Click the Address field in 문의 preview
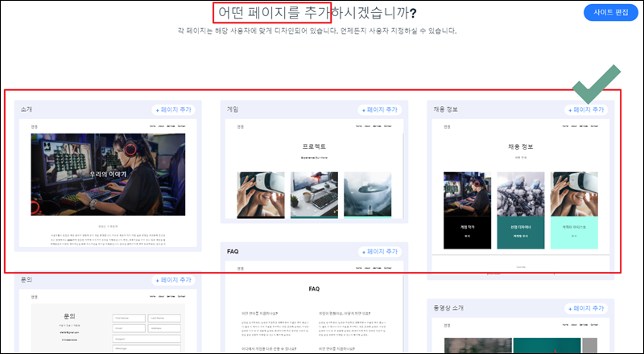The height and width of the screenshot is (354, 644). (164, 328)
